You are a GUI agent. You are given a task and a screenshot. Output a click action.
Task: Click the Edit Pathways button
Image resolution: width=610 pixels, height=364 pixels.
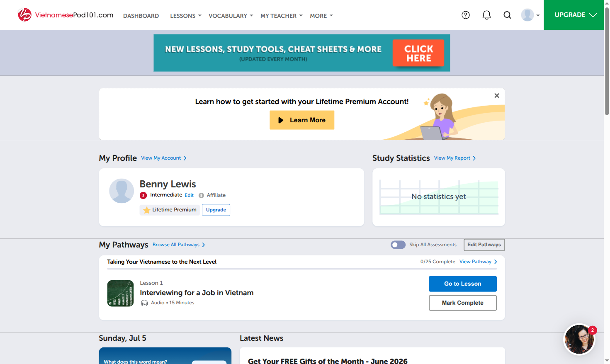pyautogui.click(x=484, y=245)
